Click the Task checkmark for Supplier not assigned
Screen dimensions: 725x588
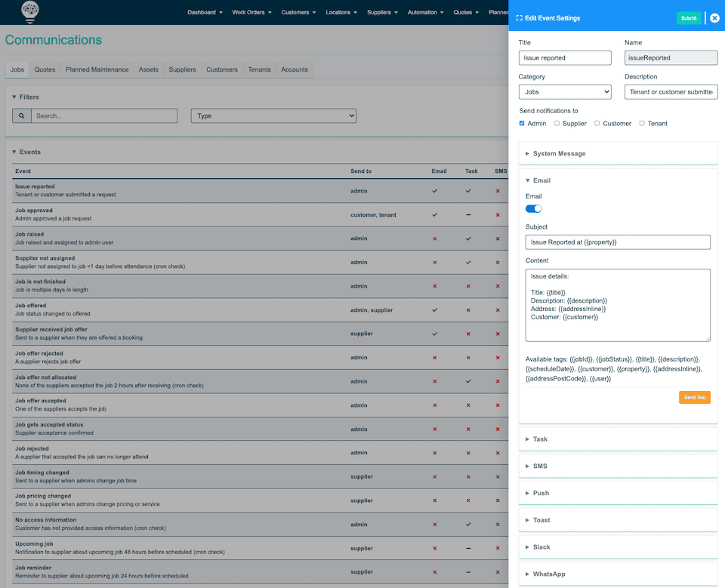click(x=469, y=262)
